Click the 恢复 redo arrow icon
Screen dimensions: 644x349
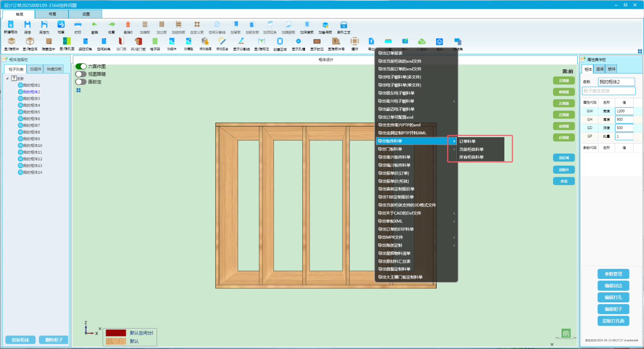pyautogui.click(x=111, y=25)
